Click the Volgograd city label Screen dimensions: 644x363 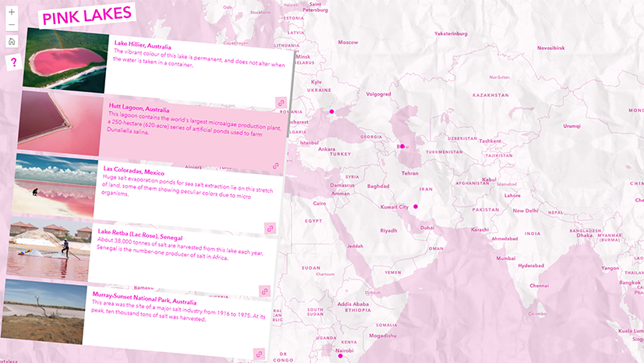point(378,94)
